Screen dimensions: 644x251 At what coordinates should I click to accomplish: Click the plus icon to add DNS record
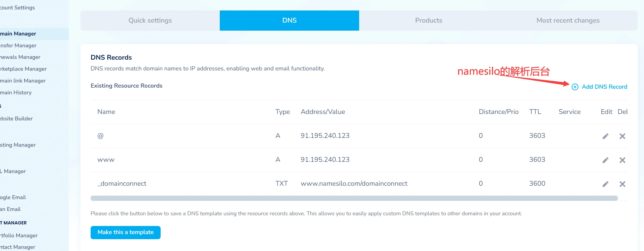[x=575, y=87]
